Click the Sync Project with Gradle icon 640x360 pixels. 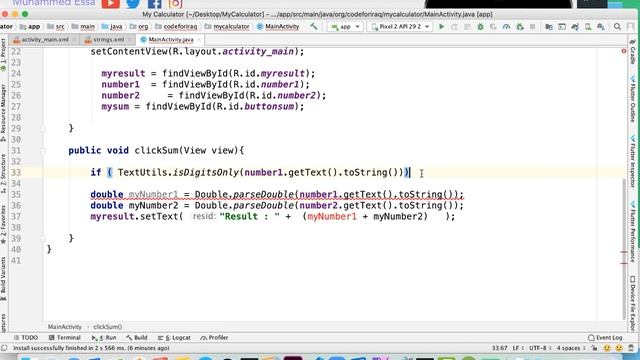click(x=575, y=27)
